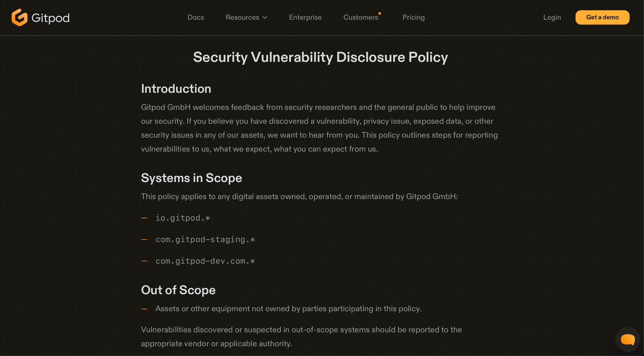Click the orange notification dot beside Customers
Image resolution: width=644 pixels, height=356 pixels.
coord(380,14)
